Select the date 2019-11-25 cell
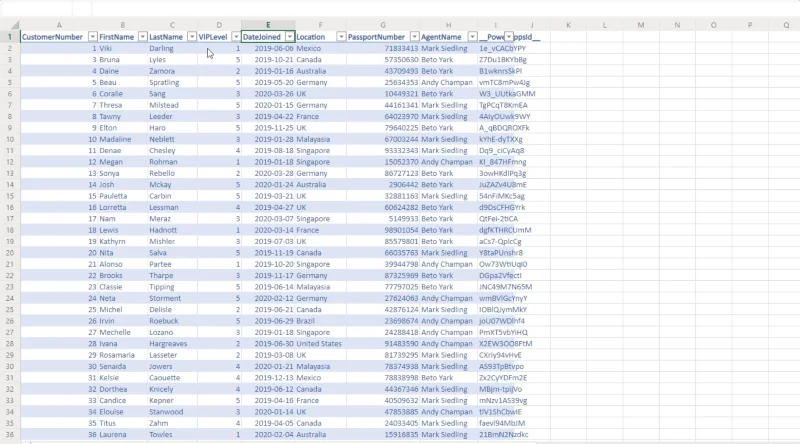 coord(268,128)
